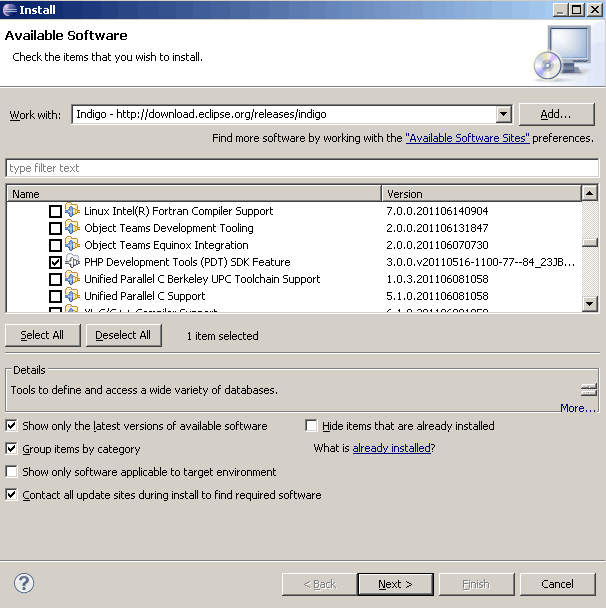The image size is (606, 608).
Task: Check Object Teams Equinox Integration
Action: point(55,245)
